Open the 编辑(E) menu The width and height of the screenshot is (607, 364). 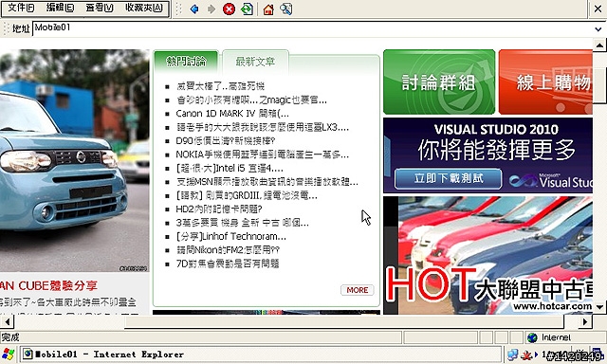pyautogui.click(x=60, y=8)
